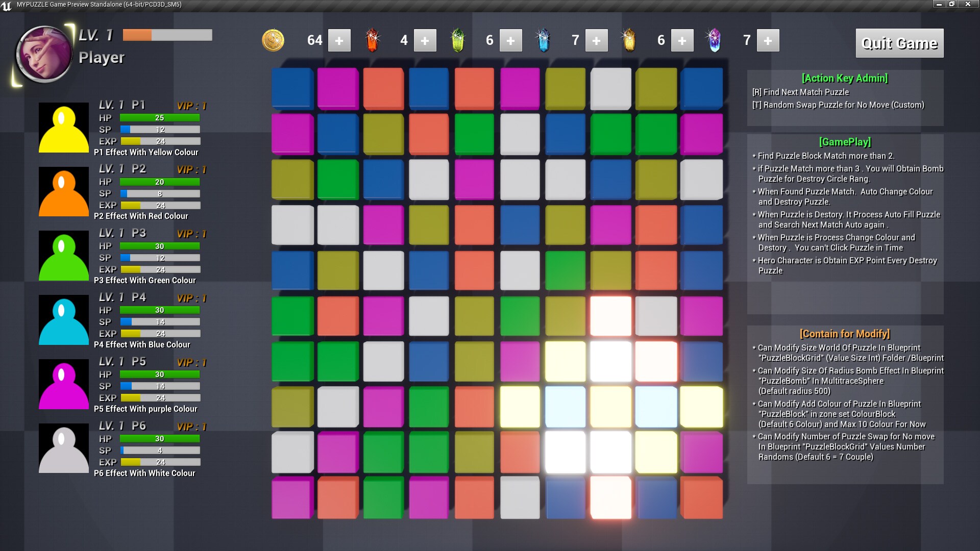
Task: Click the player portrait avatar
Action: coord(44,55)
